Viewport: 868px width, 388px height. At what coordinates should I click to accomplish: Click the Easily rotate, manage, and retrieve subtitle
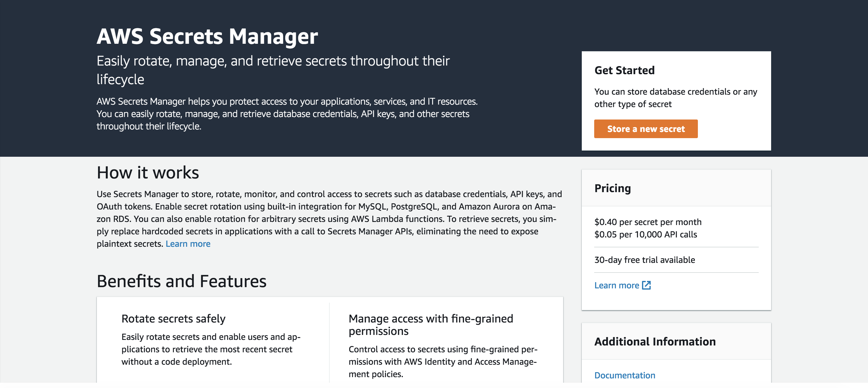click(273, 70)
